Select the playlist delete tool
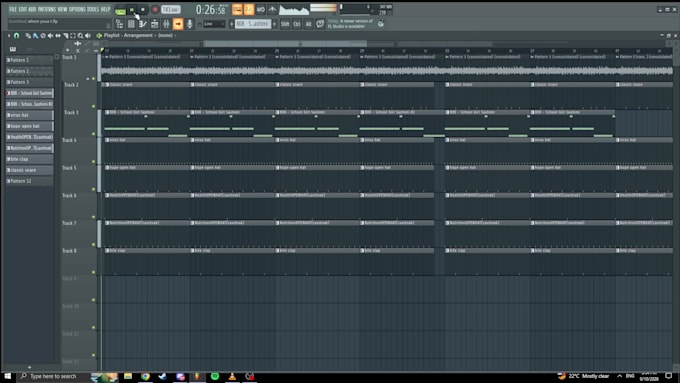Image resolution: width=680 pixels, height=383 pixels. 43,36
